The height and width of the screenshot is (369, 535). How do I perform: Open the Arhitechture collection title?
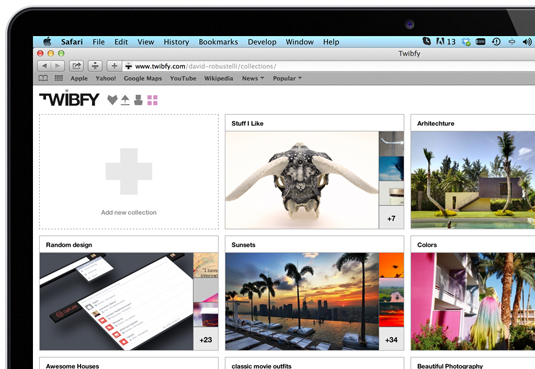pos(435,124)
